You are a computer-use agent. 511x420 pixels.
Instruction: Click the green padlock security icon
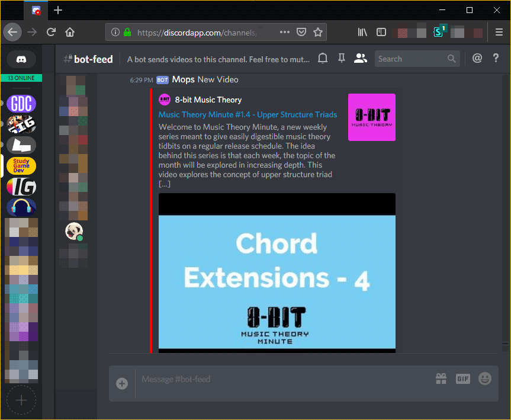(x=127, y=32)
